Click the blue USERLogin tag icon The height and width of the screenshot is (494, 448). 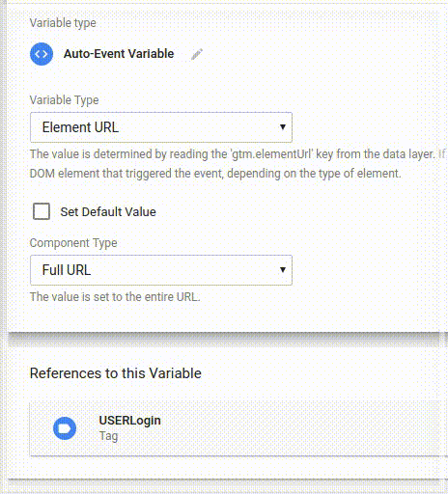(x=65, y=428)
